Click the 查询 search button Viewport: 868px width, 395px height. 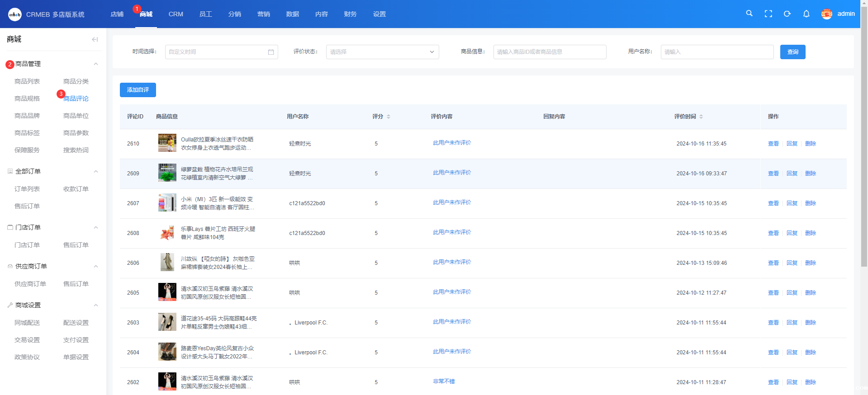click(x=792, y=52)
